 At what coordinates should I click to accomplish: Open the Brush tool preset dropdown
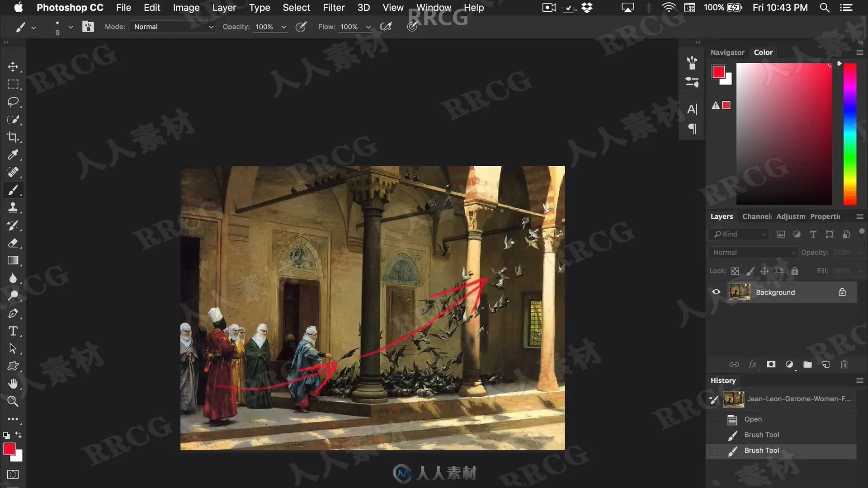(33, 28)
